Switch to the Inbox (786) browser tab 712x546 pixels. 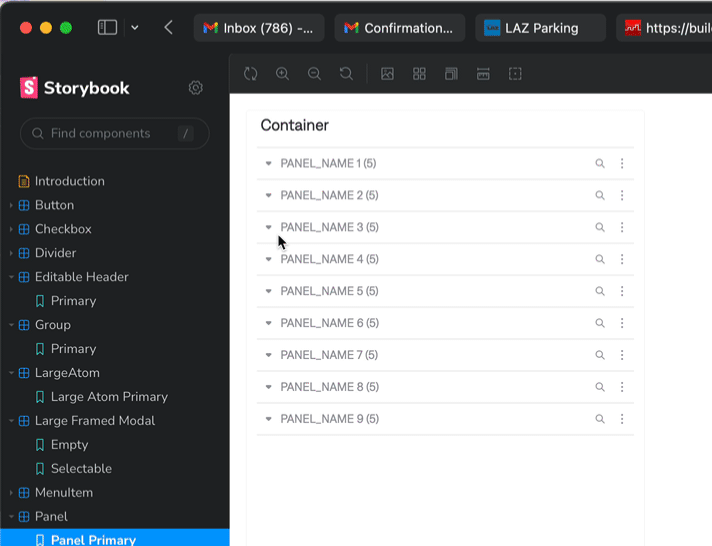coord(258,28)
